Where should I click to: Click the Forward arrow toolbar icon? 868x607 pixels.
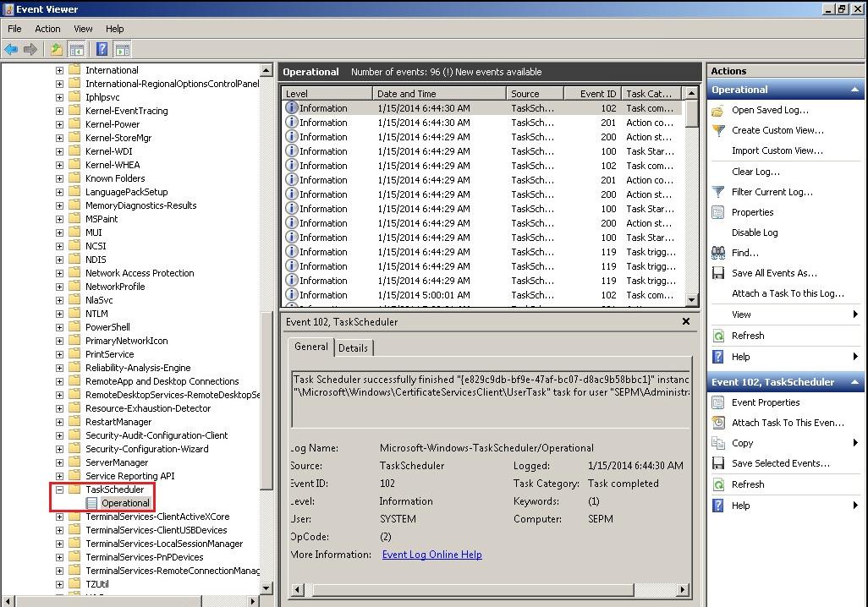[x=30, y=50]
